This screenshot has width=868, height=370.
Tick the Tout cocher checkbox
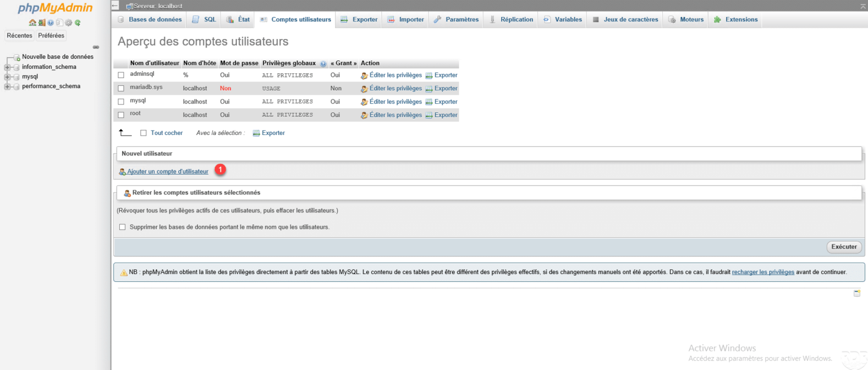[x=144, y=133]
